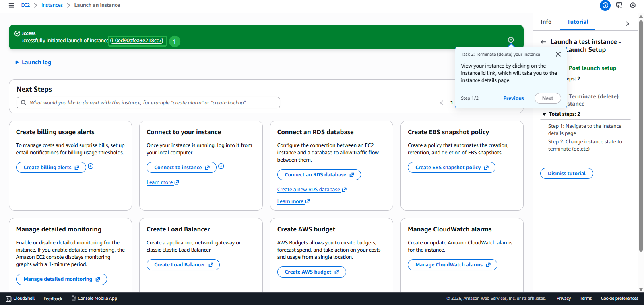Click plus icon beside Create billing alerts
644x305 pixels.
coord(91,166)
